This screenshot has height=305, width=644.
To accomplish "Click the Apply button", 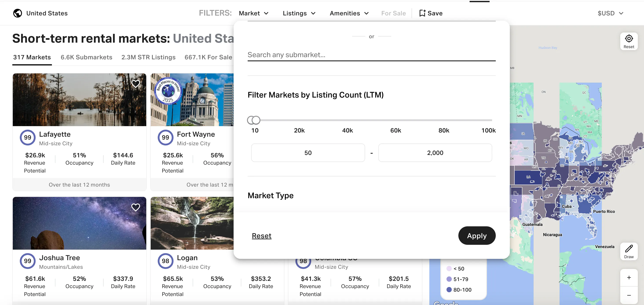I will tap(477, 236).
